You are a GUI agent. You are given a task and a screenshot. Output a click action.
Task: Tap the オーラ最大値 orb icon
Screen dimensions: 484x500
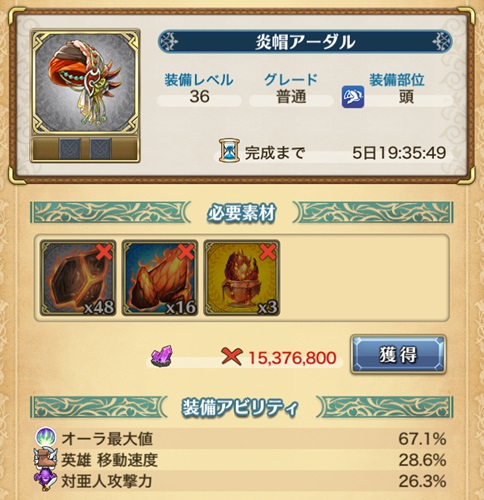click(x=46, y=438)
